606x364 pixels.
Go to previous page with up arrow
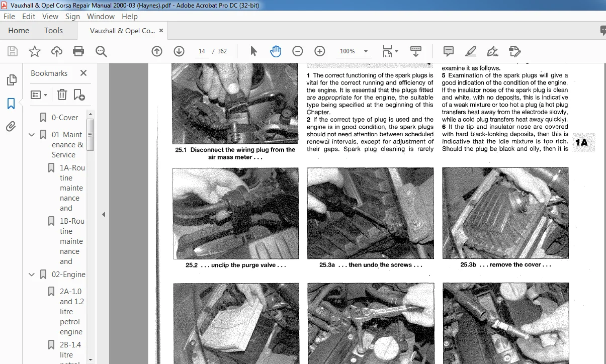pyautogui.click(x=157, y=51)
